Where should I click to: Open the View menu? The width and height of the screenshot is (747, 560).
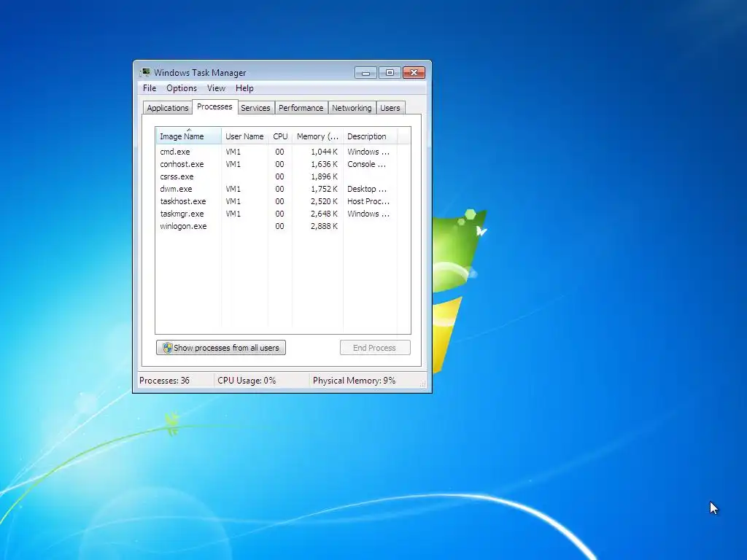point(216,88)
